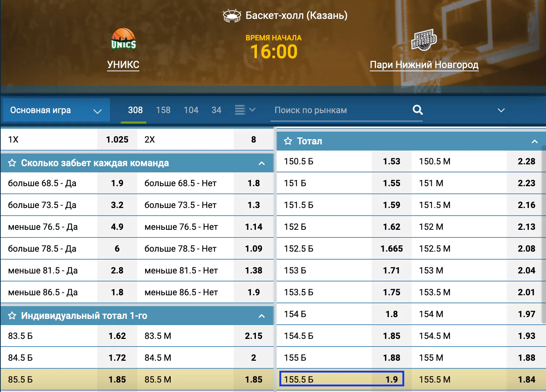Image resolution: width=546 pixels, height=392 pixels.
Task: Collapse Индивидуальный тотал 1-го section
Action: [262, 316]
